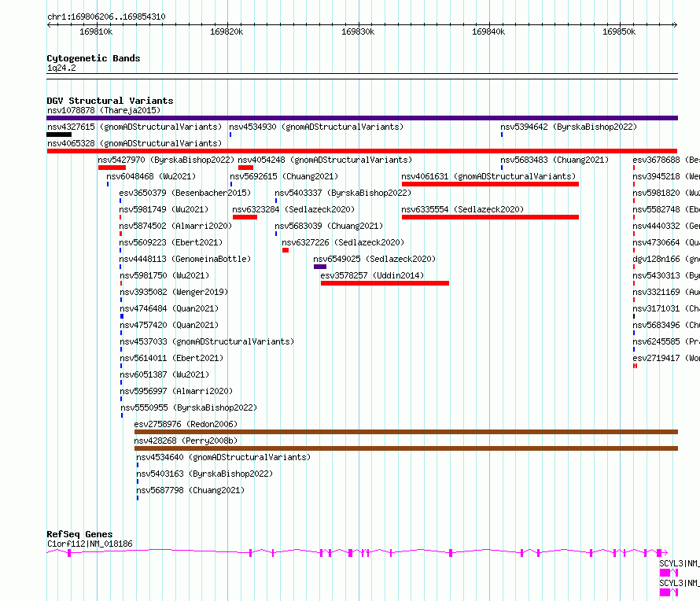The height and width of the screenshot is (601, 700).
Task: Click nsv4746484 Quan2021 label
Action: coord(169,308)
